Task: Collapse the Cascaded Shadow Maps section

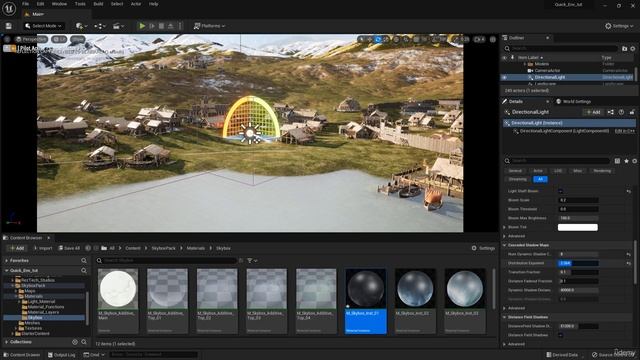Action: (504, 245)
